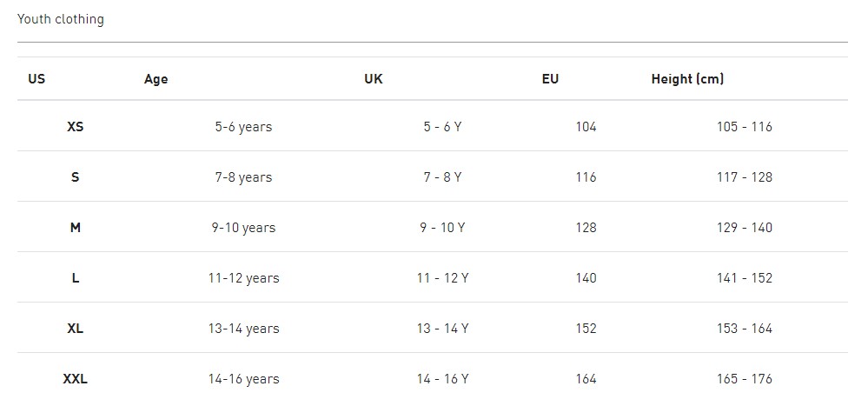
Task: Click the EU size 140 cell
Action: tap(586, 278)
